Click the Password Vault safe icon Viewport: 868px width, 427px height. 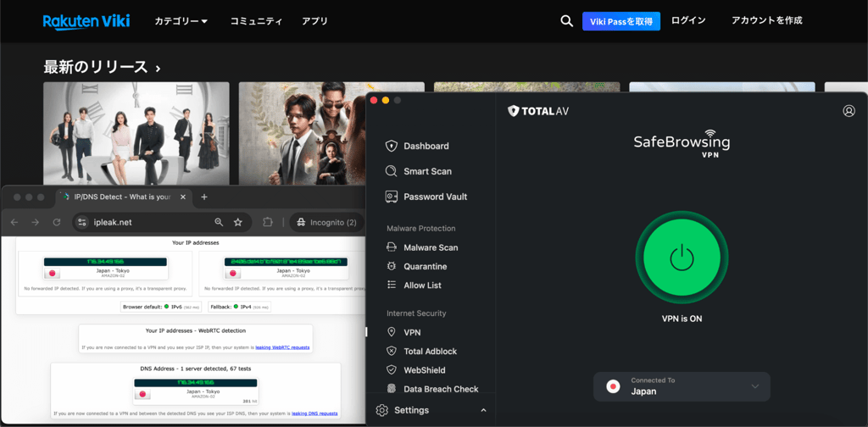tap(392, 197)
